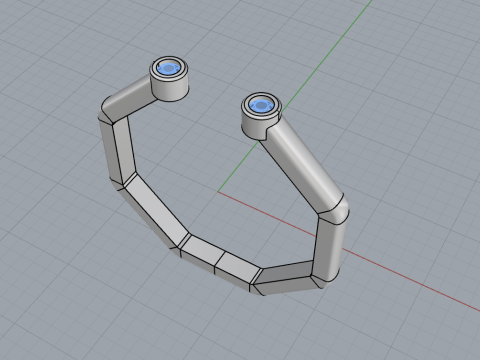480x360 pixels.
Task: Select the blue insert inside the left cylinder
Action: click(x=169, y=69)
